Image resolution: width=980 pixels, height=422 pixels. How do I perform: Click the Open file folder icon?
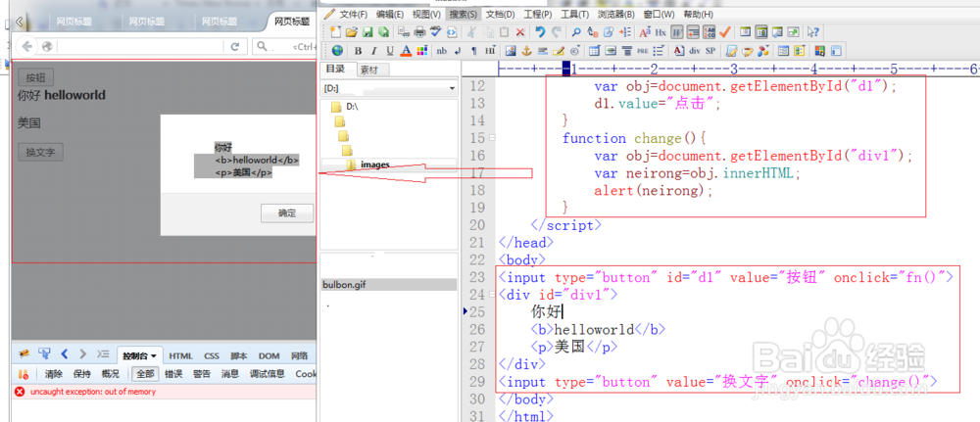(x=351, y=32)
